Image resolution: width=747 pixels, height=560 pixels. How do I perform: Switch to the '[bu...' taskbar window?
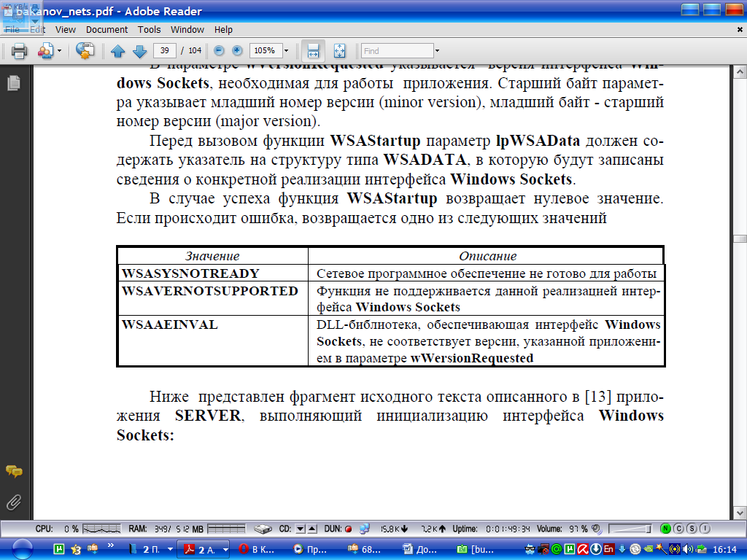coord(476,549)
